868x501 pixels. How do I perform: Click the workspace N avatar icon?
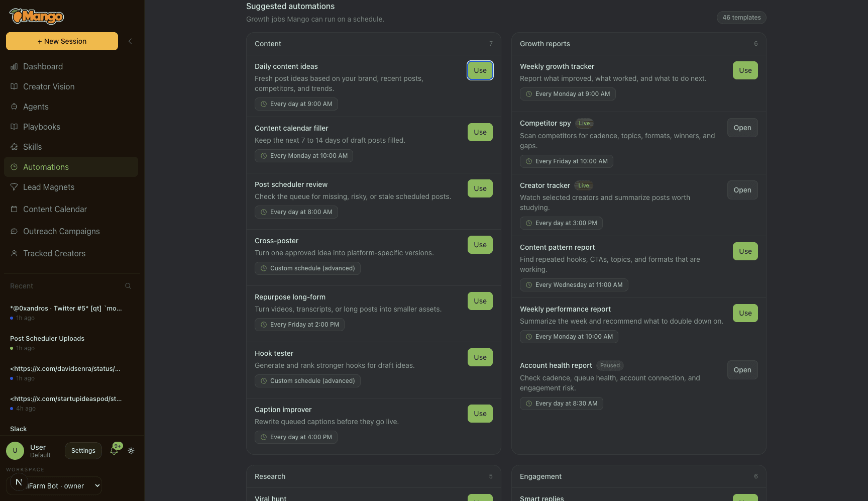coord(19,482)
